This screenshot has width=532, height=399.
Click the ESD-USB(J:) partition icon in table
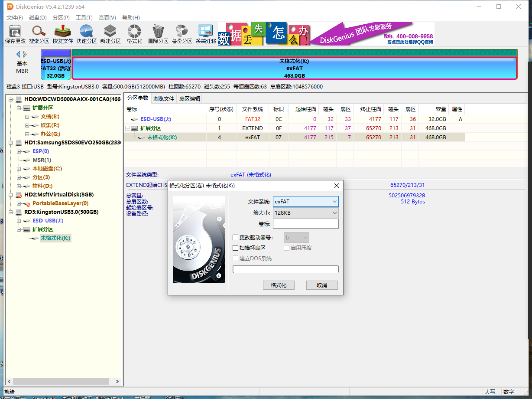coord(134,119)
